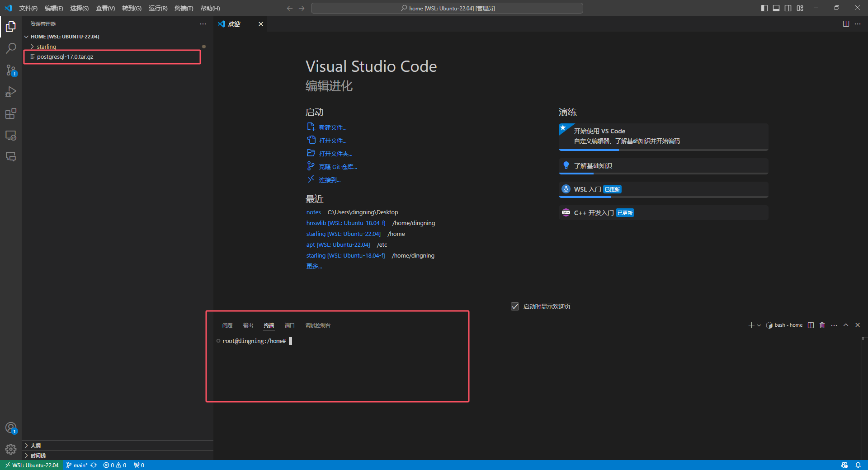Open the 选择(S) menu
The width and height of the screenshot is (868, 470).
79,8
